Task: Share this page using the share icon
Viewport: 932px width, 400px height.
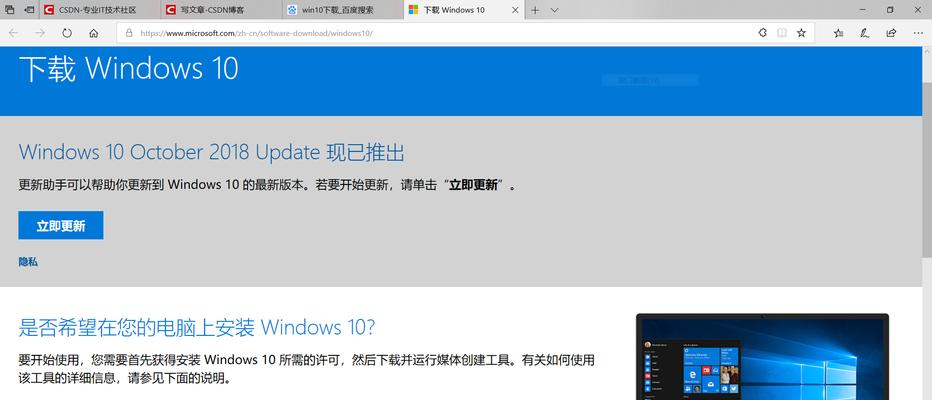Action: (x=891, y=33)
